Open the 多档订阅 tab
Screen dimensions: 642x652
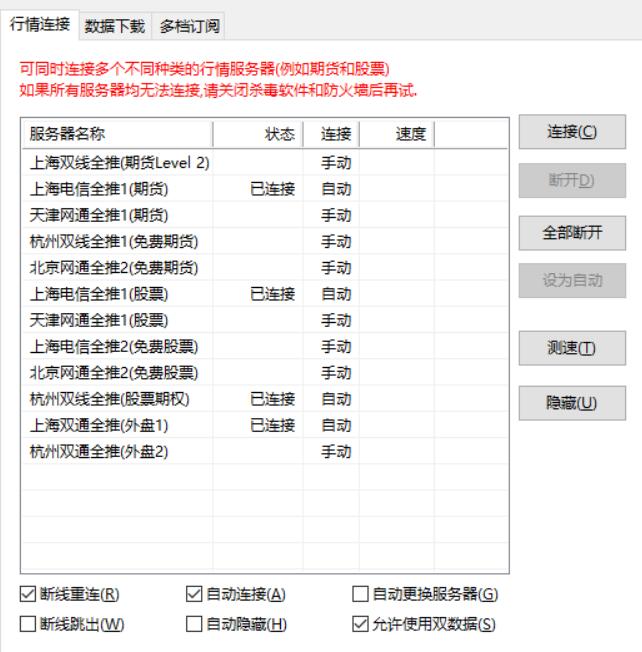(x=189, y=27)
